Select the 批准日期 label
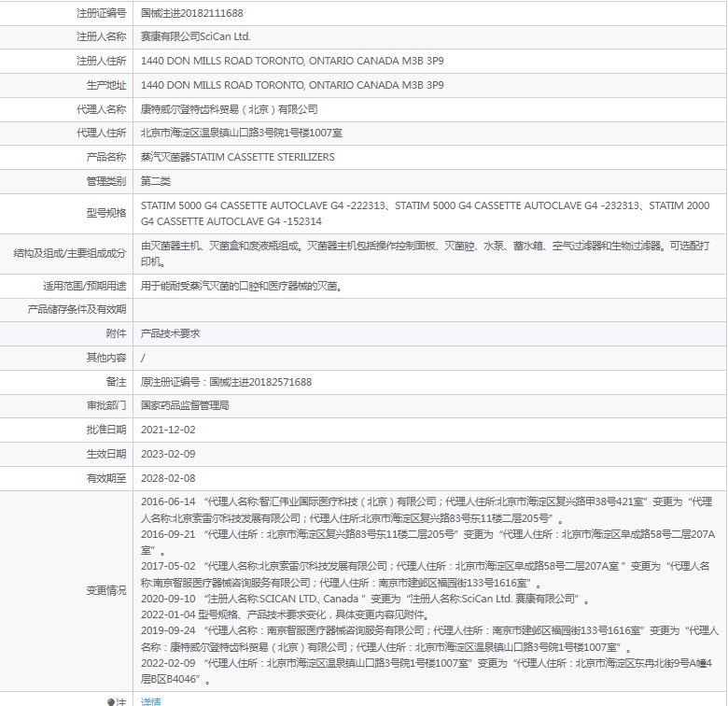Image resolution: width=728 pixels, height=706 pixels. pos(105,430)
